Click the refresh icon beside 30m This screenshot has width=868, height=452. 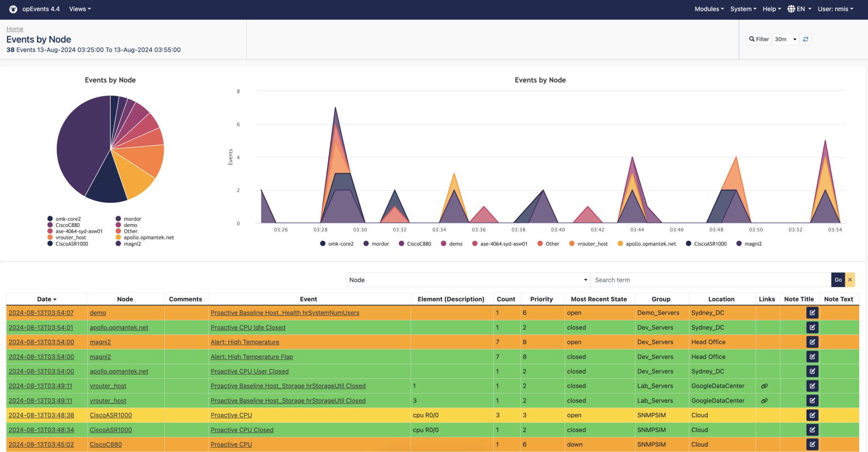[x=806, y=39]
